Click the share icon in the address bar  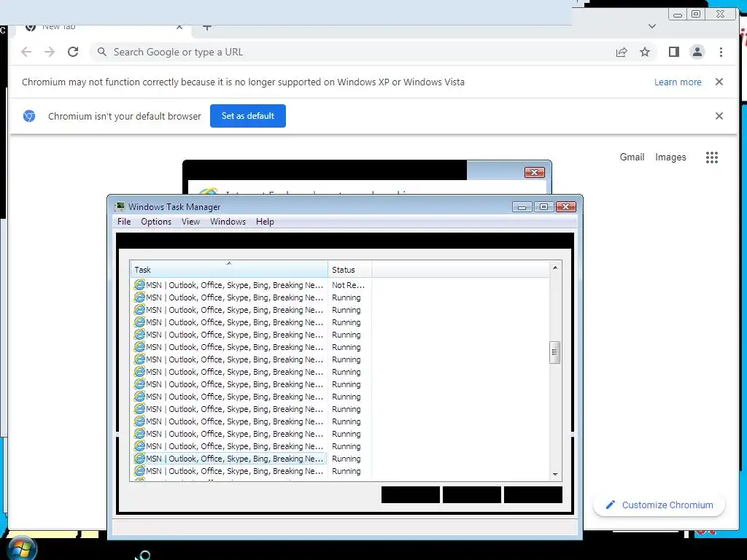pyautogui.click(x=622, y=52)
